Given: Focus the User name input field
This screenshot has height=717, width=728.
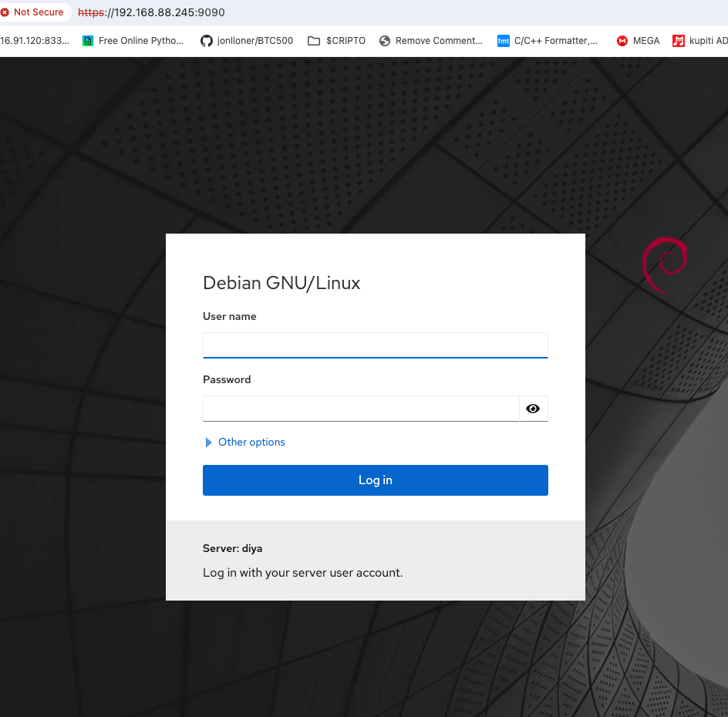Looking at the screenshot, I should (375, 345).
